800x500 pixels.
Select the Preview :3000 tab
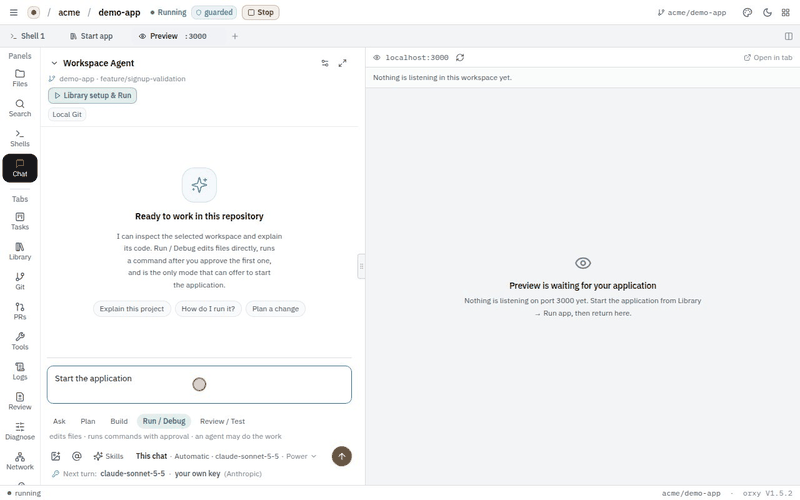[x=172, y=36]
